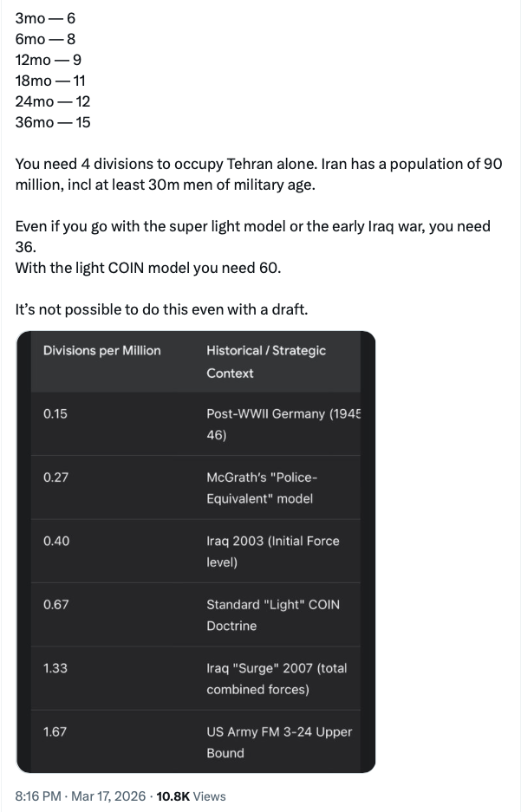This screenshot has width=521, height=812.
Task: Click the Iraq "Surge" 2007 entry
Action: 277,679
